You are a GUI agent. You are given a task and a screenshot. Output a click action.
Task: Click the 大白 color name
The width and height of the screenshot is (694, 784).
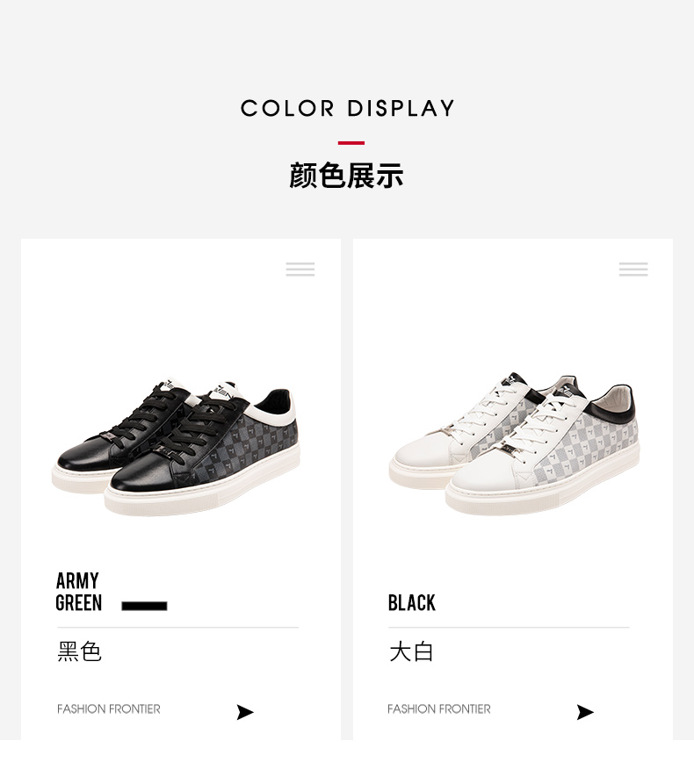411,652
